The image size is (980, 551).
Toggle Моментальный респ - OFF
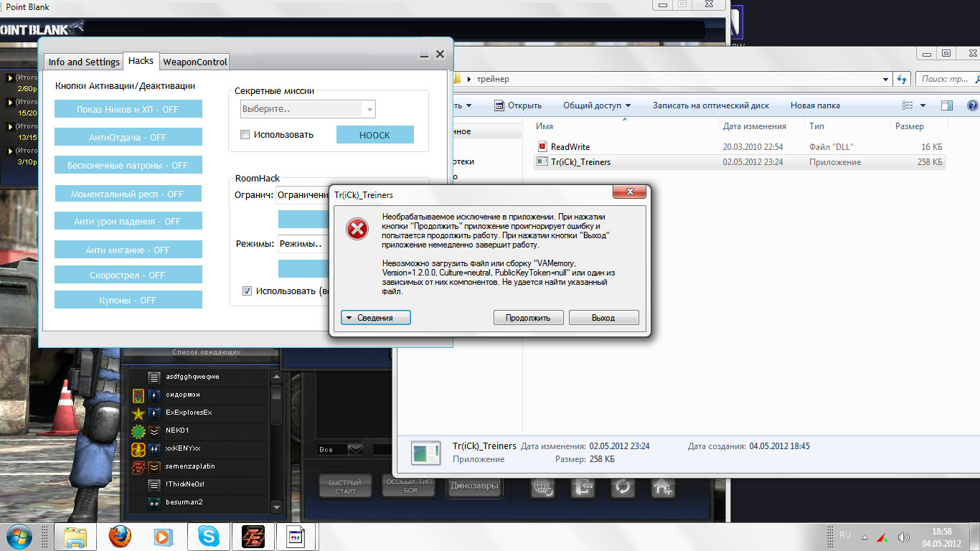[128, 194]
